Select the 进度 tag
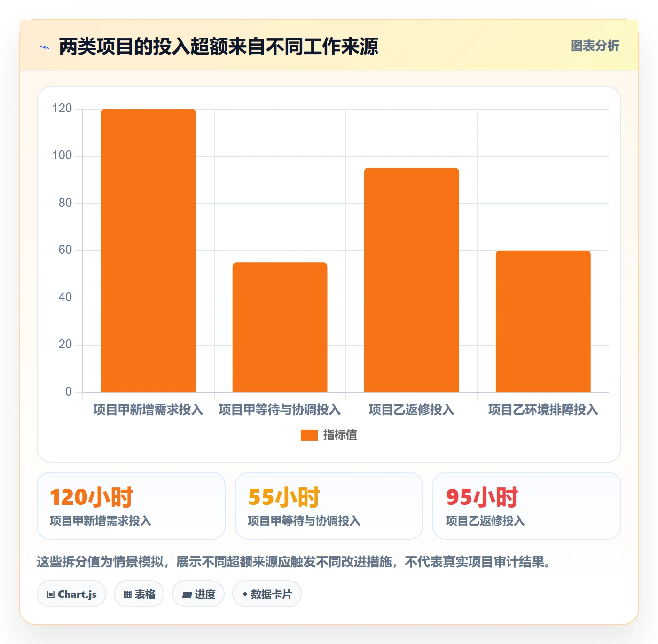Viewport: 658px width, 644px height. [x=198, y=594]
